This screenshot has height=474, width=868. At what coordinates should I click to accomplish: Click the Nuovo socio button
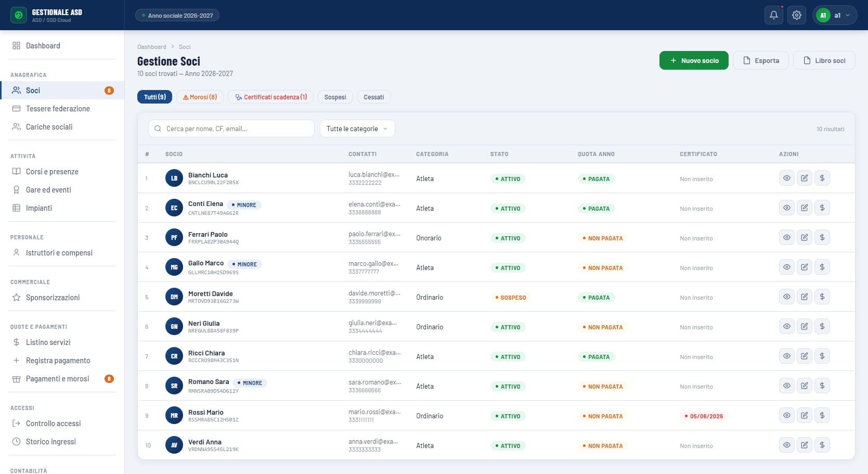point(694,60)
